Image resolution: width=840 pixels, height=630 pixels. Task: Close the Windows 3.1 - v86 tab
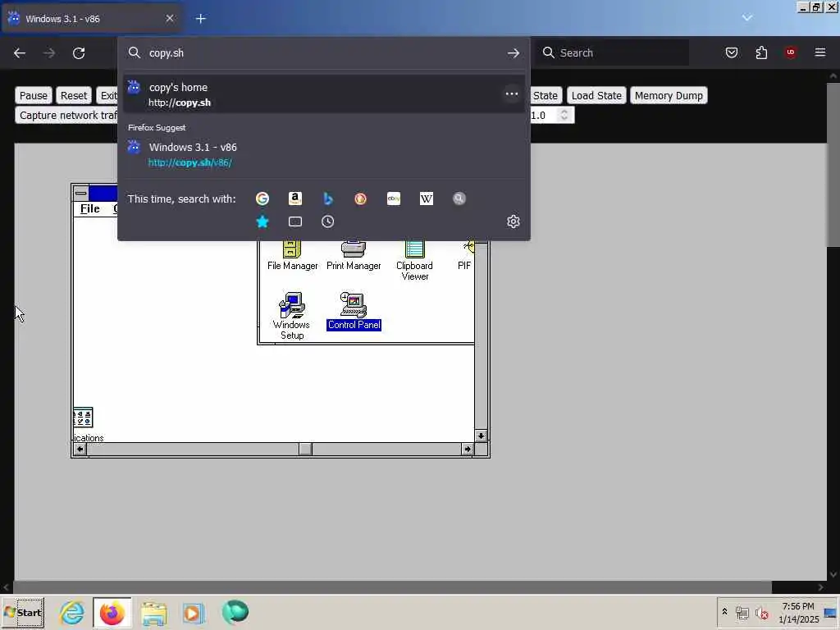point(170,18)
